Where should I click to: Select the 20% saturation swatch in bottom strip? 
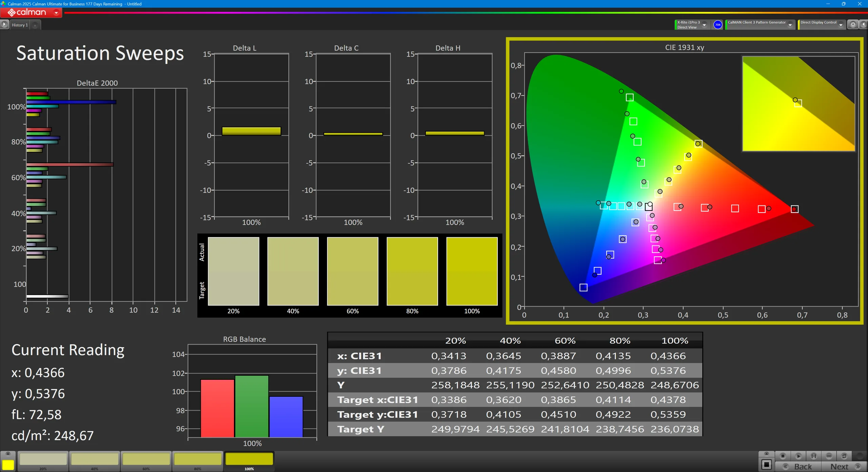[x=43, y=461]
